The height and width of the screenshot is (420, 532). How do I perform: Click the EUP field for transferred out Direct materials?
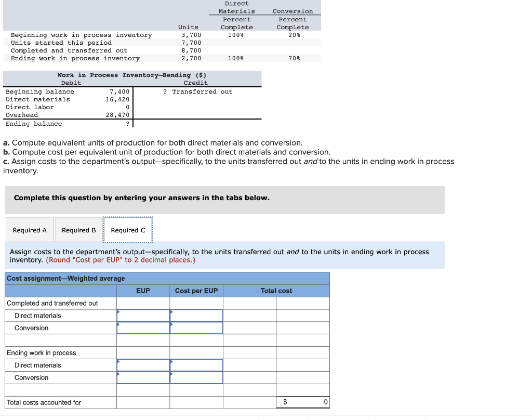[x=143, y=315]
